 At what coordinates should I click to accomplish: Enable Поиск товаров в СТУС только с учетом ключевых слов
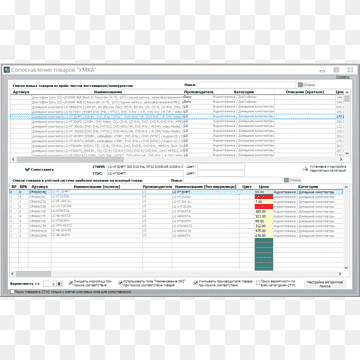(x=13, y=292)
